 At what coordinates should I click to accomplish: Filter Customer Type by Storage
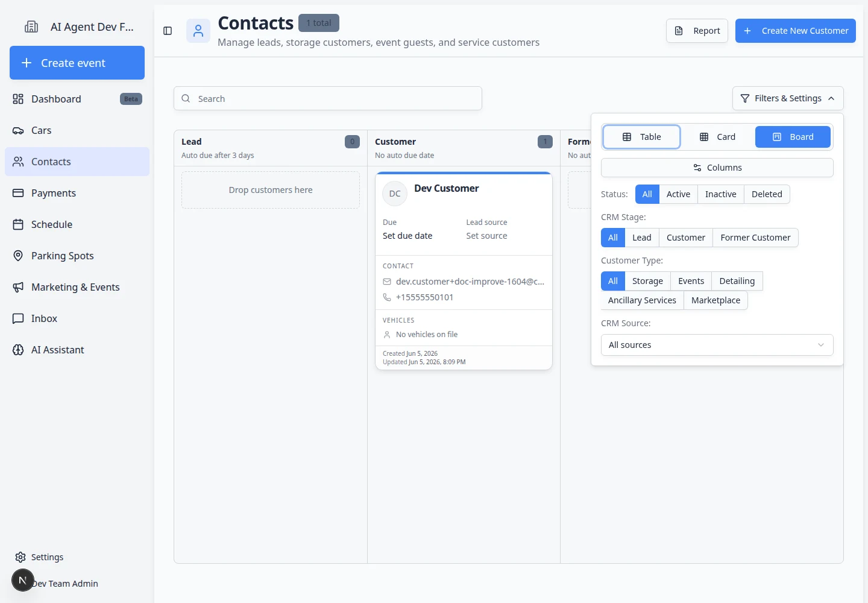[x=647, y=281]
